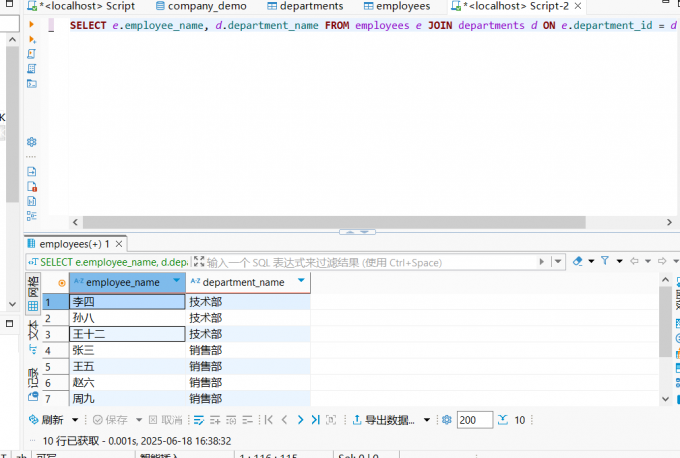680x458 pixels.
Task: Apply the filter with the play arrow
Action: click(541, 262)
